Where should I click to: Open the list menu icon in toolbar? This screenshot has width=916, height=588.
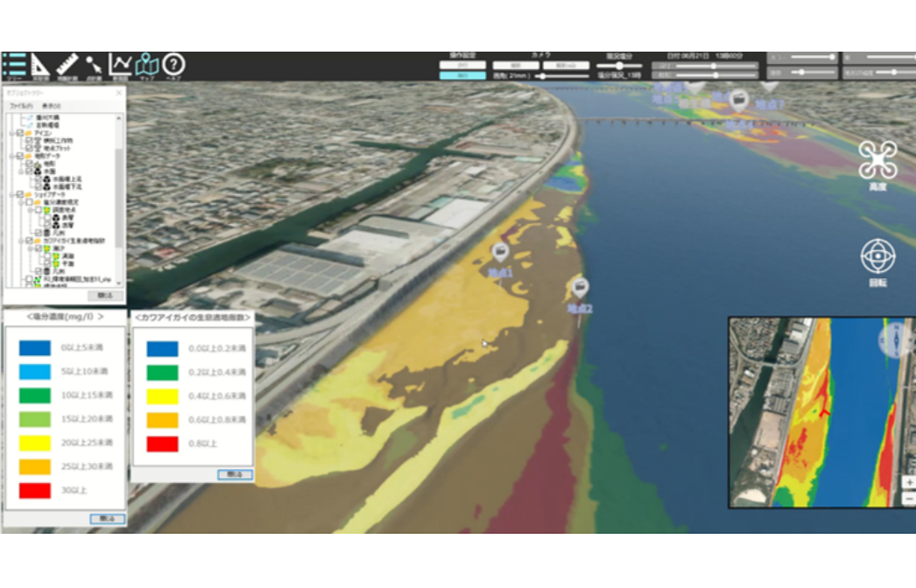pyautogui.click(x=13, y=65)
